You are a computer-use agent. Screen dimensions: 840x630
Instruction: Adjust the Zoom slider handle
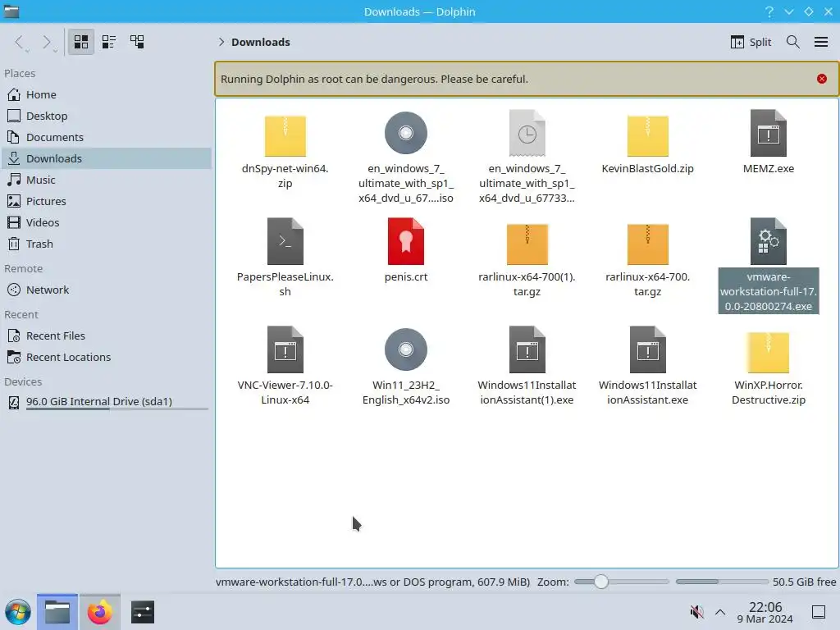click(601, 582)
